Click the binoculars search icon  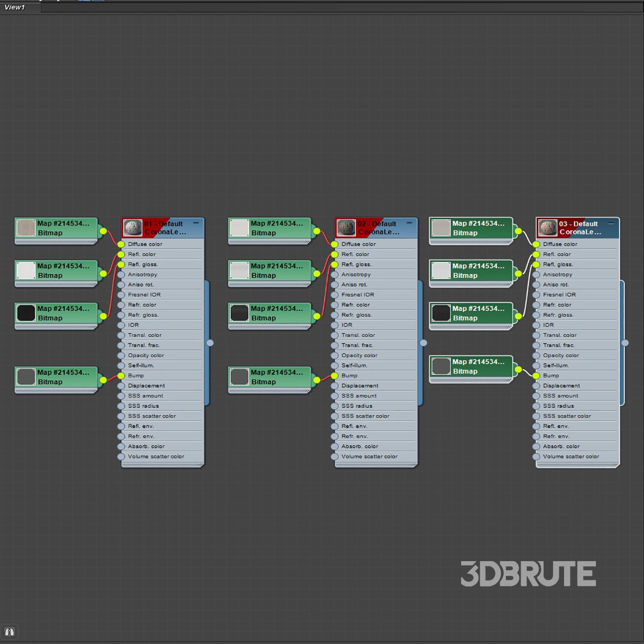(x=9, y=632)
